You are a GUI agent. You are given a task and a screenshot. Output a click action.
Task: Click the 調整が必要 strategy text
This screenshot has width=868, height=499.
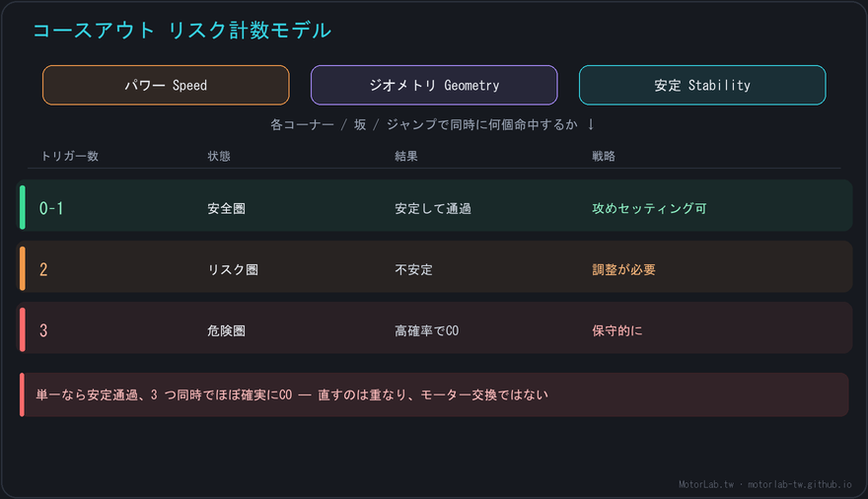[x=623, y=269]
